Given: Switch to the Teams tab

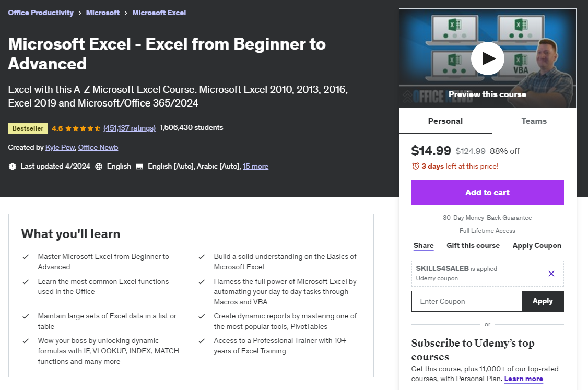Looking at the screenshot, I should coord(534,121).
